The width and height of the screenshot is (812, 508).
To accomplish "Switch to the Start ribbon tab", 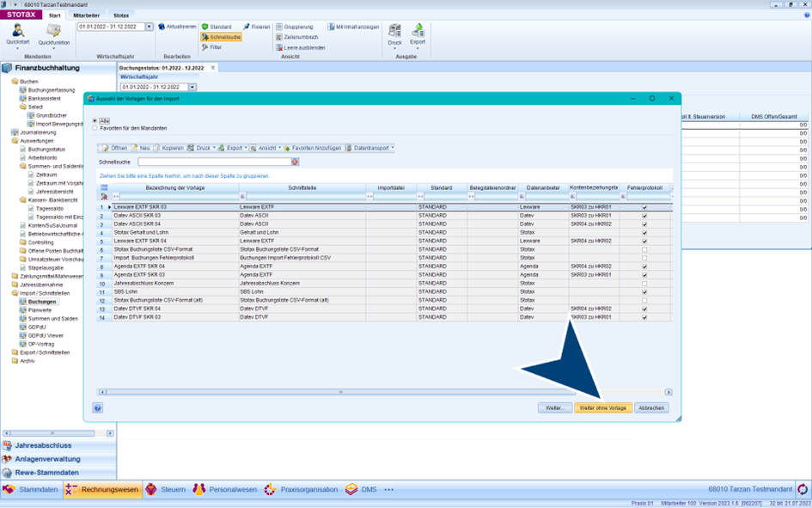I will coord(54,15).
